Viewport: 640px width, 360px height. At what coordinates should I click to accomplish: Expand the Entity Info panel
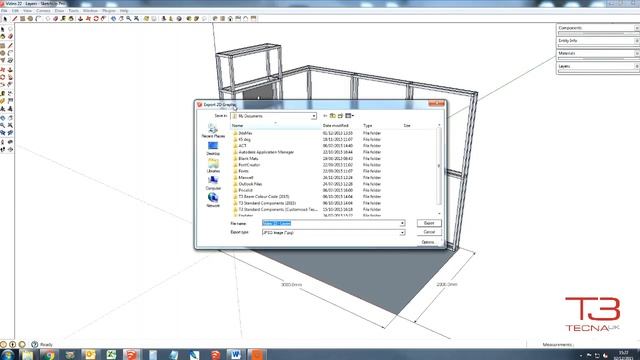[x=598, y=41]
